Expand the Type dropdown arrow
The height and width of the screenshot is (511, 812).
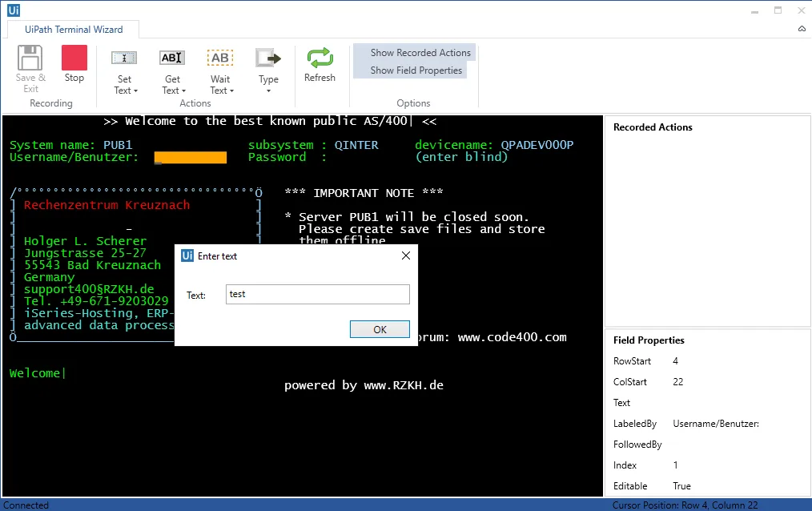(268, 91)
